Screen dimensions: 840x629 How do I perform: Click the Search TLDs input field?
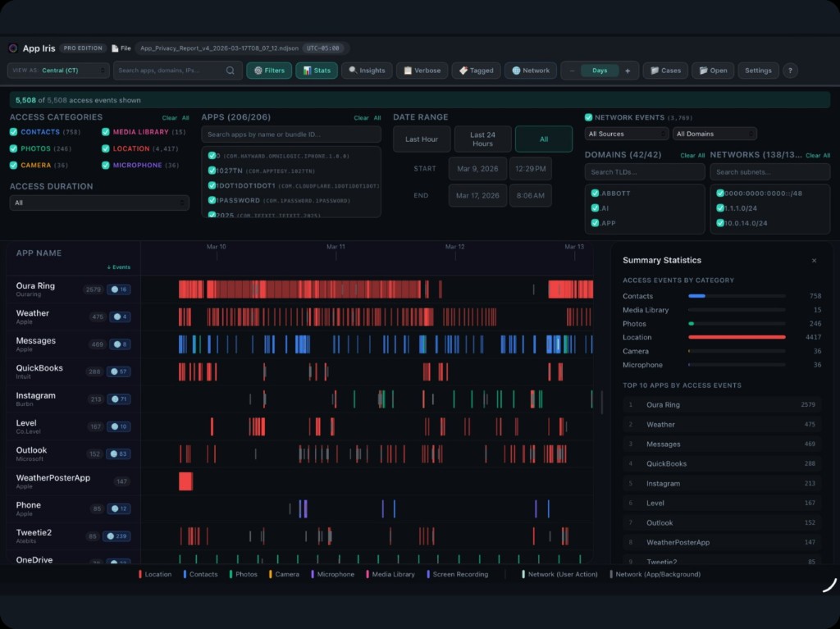coord(645,172)
